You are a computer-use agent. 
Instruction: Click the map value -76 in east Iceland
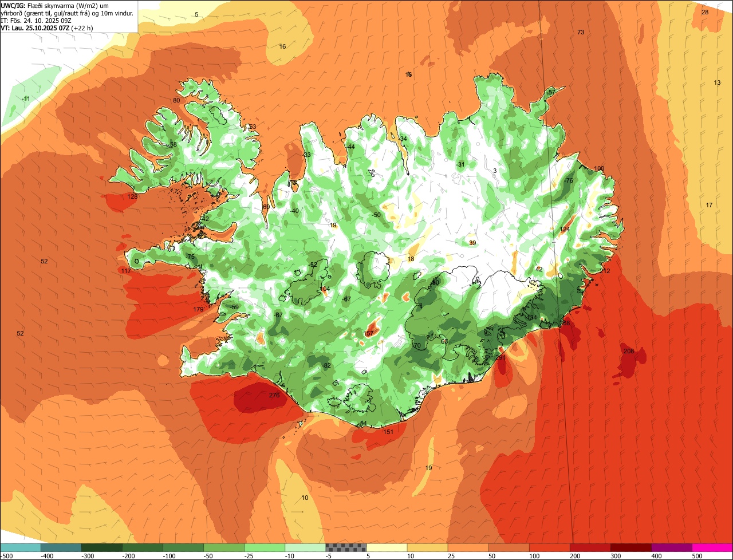coord(568,181)
